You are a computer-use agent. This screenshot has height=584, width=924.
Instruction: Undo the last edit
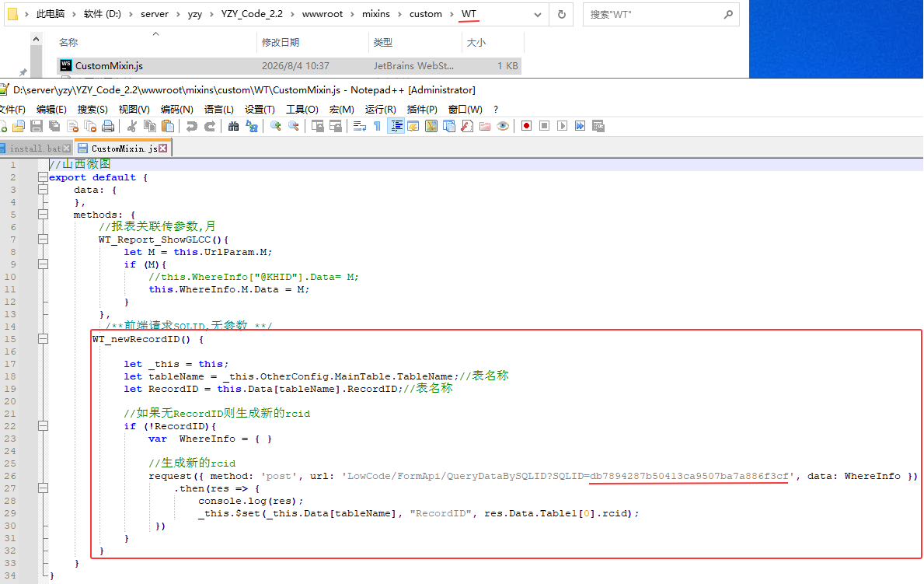coord(191,126)
